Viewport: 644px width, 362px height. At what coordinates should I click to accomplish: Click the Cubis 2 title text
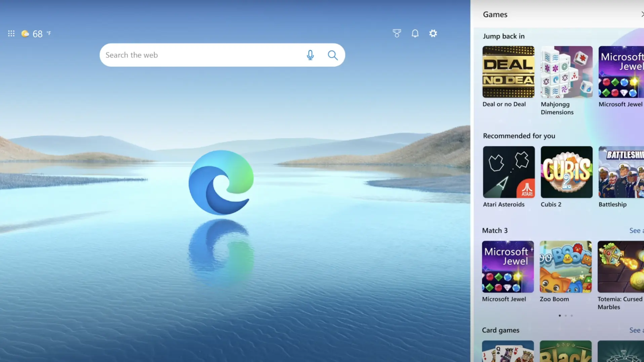551,204
